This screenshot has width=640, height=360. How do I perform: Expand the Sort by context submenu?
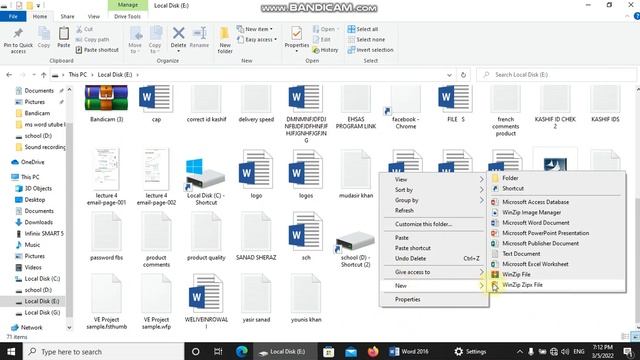(x=434, y=190)
